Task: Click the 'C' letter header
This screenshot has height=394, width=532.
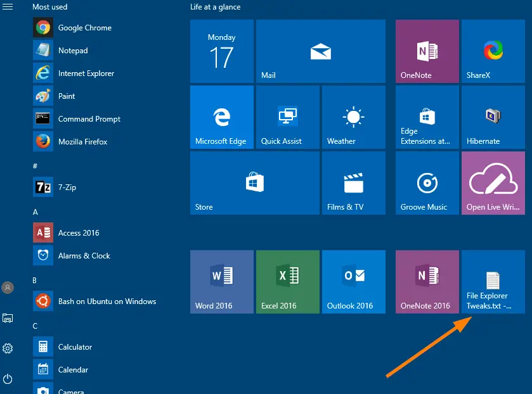Action: tap(35, 326)
